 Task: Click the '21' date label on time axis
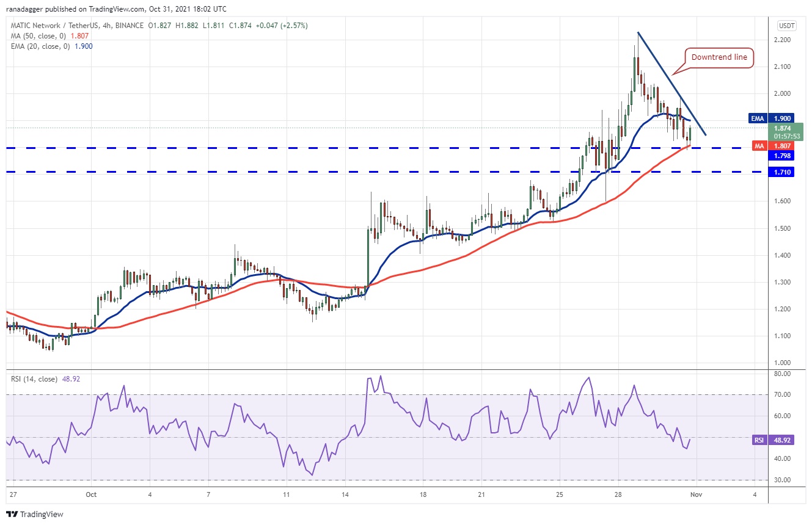[481, 494]
